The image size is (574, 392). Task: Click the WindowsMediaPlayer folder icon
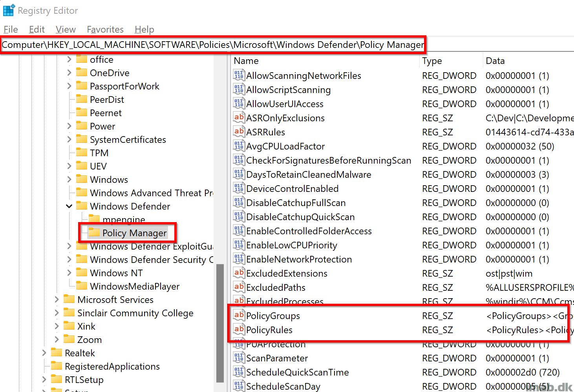82,286
